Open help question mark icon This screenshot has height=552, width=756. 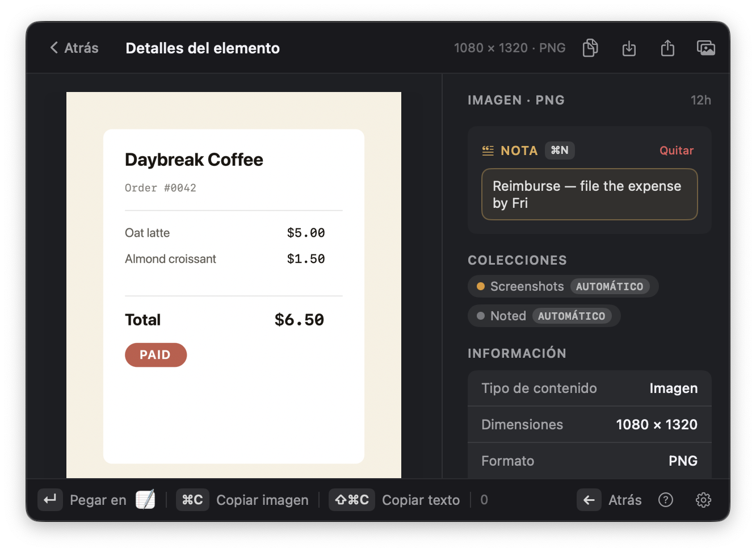point(665,500)
